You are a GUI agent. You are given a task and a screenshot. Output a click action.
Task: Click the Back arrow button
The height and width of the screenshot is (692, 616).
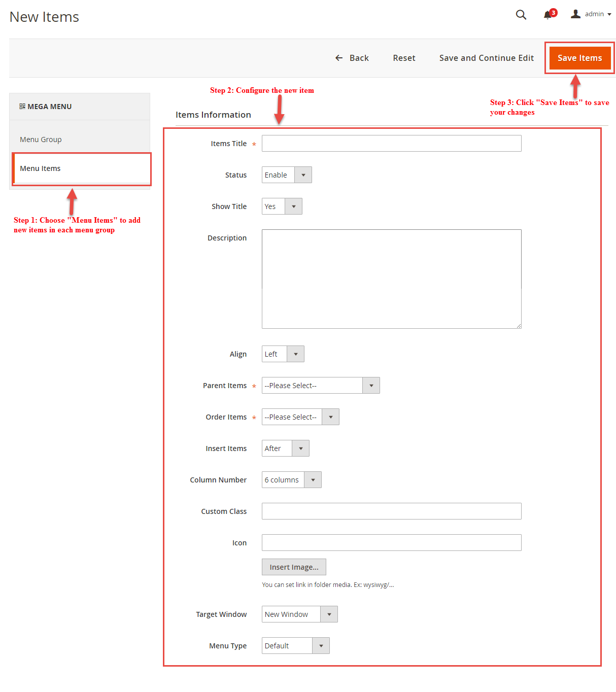352,58
